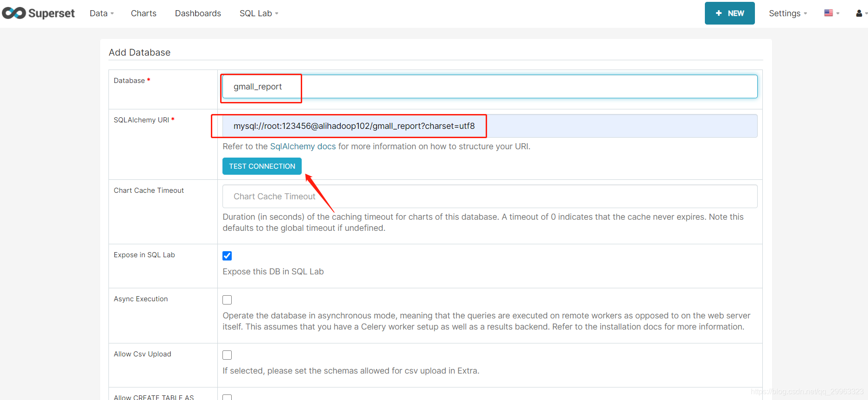This screenshot has height=400, width=868.
Task: Click the 'Add Database' heading text
Action: pos(139,52)
